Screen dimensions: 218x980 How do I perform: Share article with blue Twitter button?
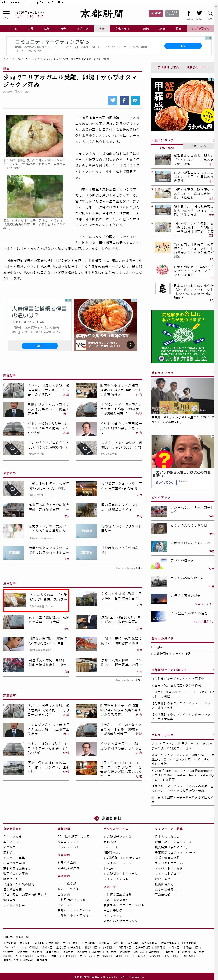click(113, 101)
